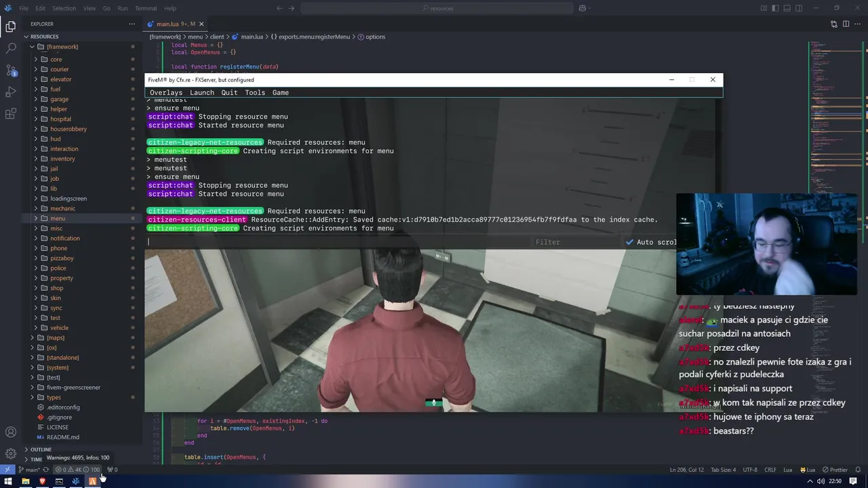Click the Prettier status bar item
This screenshot has height=488, width=868.
click(835, 470)
